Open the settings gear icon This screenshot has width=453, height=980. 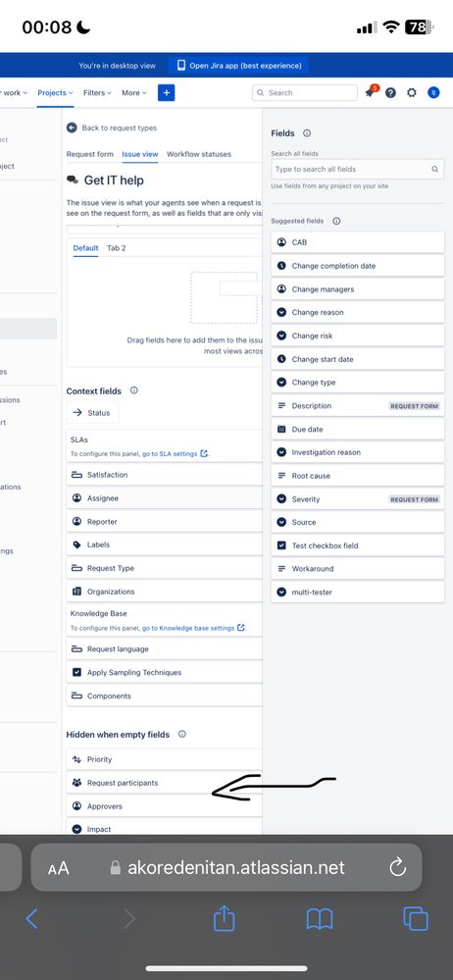[x=411, y=92]
